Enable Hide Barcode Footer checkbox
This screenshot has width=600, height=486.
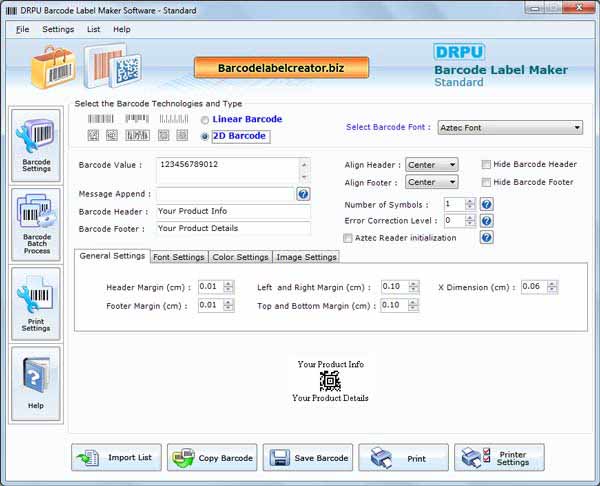[x=486, y=182]
